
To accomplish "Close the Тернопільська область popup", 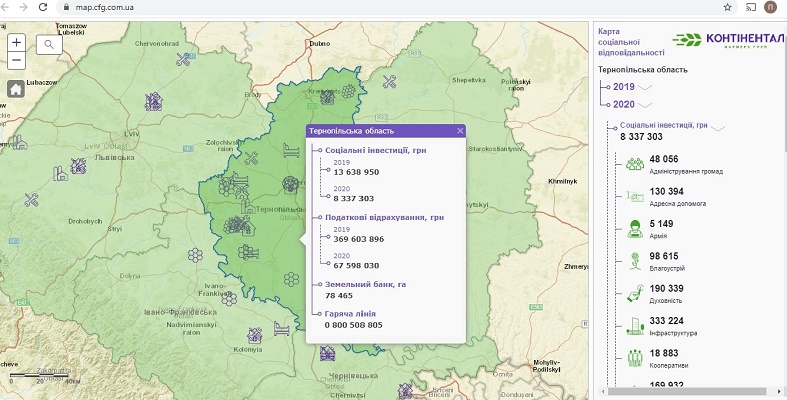I will click(x=460, y=131).
